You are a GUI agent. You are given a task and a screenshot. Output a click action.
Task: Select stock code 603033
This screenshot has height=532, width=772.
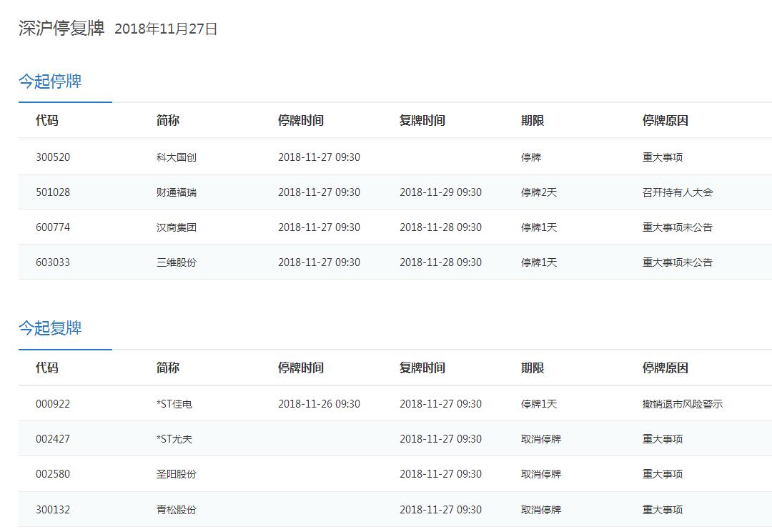pyautogui.click(x=53, y=262)
